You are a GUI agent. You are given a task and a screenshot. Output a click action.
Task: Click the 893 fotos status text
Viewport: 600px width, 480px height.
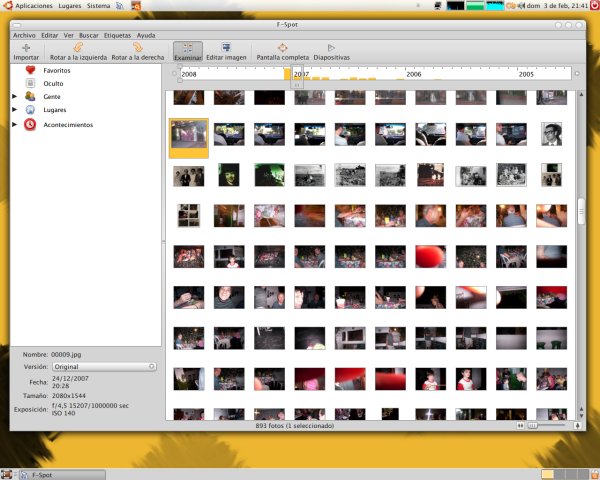[x=295, y=425]
